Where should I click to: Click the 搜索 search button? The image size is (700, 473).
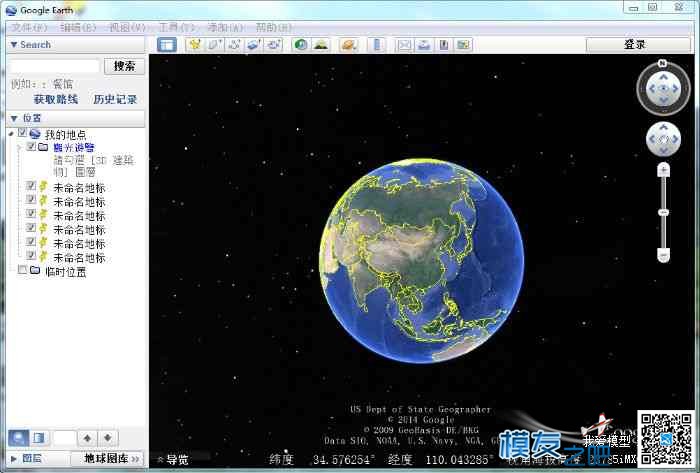point(125,66)
